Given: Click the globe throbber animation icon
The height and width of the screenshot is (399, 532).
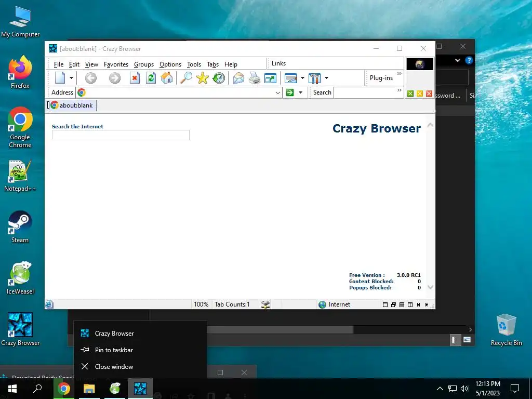Looking at the screenshot, I should [x=420, y=64].
